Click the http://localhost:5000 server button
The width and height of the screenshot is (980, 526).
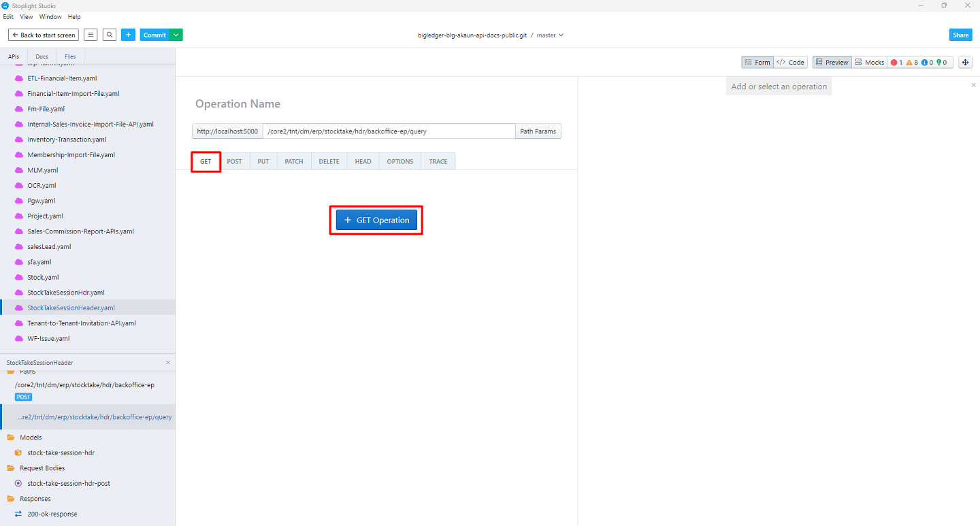[227, 131]
